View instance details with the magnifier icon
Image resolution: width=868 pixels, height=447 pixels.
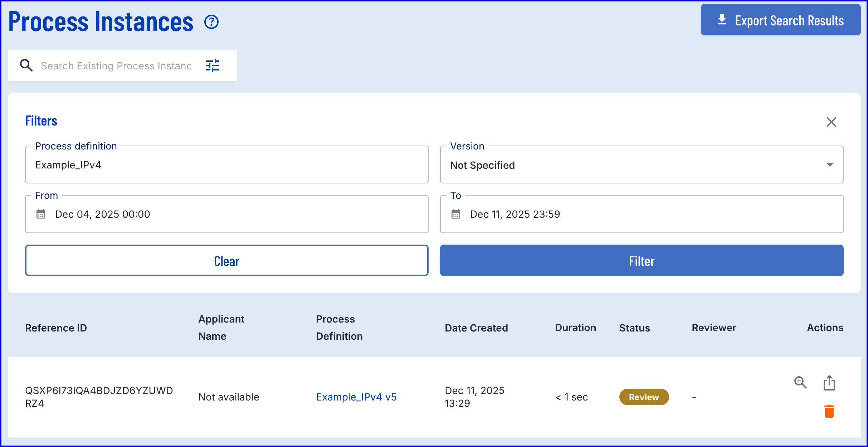(x=800, y=383)
